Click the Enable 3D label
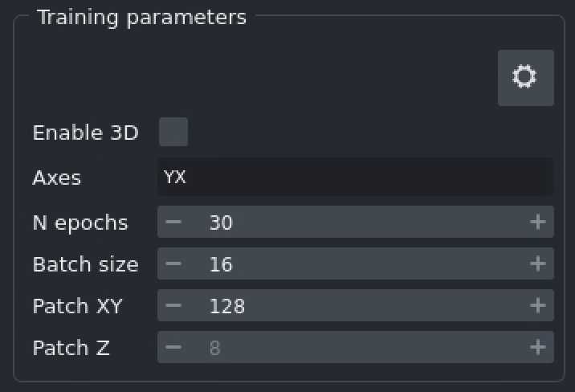Screen dimensions: 575x392 85,133
